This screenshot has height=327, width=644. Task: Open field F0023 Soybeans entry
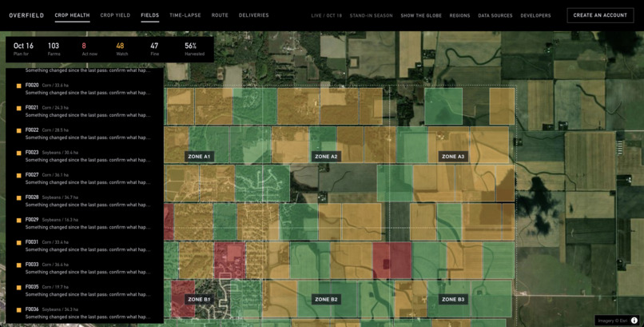click(x=85, y=156)
